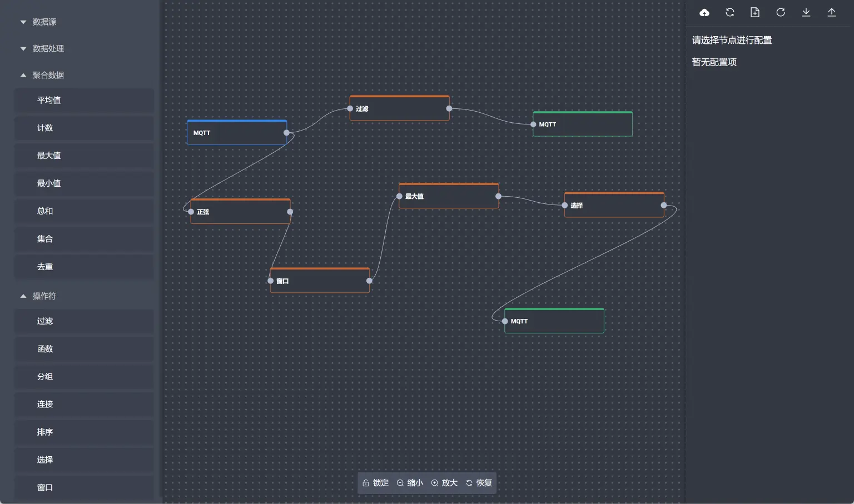The image size is (854, 504).
Task: Click the output port of 正弦 node
Action: coord(290,212)
